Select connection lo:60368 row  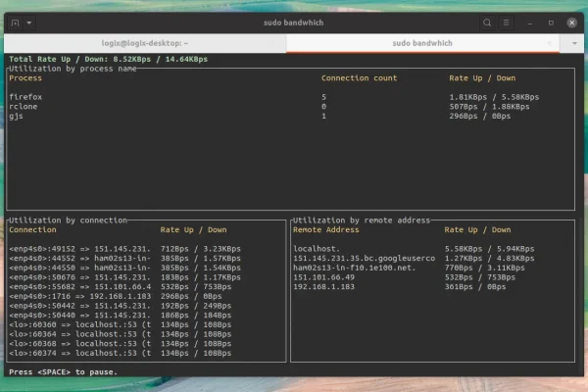[x=120, y=344]
